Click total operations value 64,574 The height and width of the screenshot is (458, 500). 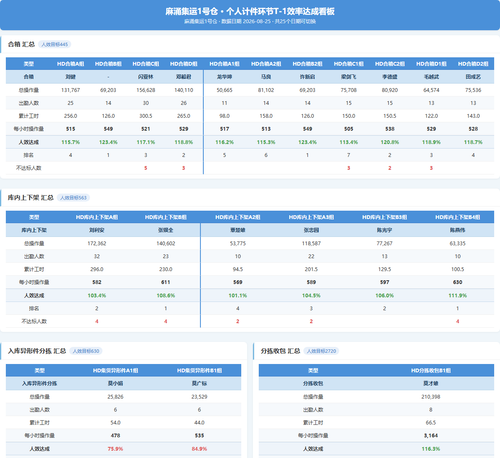click(x=431, y=90)
